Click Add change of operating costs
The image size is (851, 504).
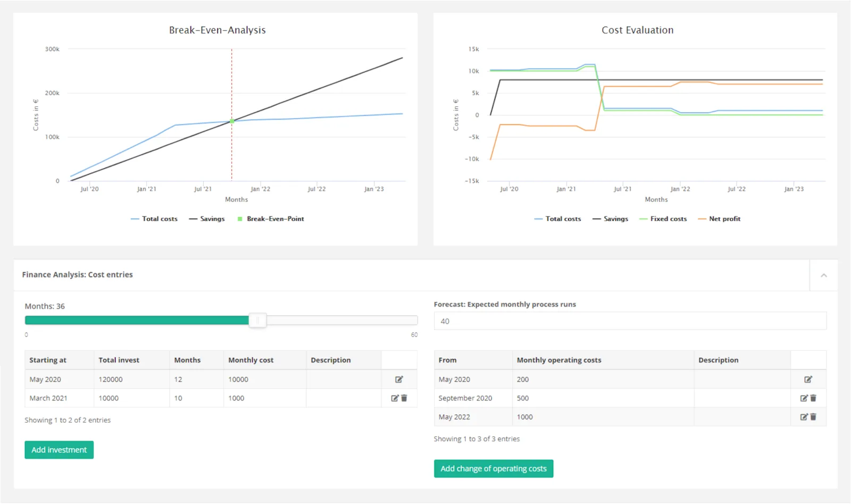click(x=494, y=468)
